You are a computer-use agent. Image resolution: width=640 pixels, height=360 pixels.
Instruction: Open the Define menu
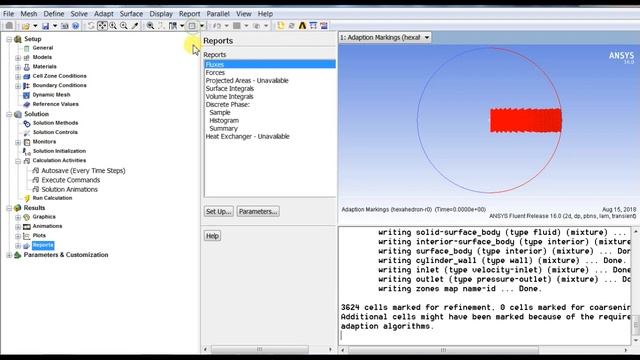54,14
